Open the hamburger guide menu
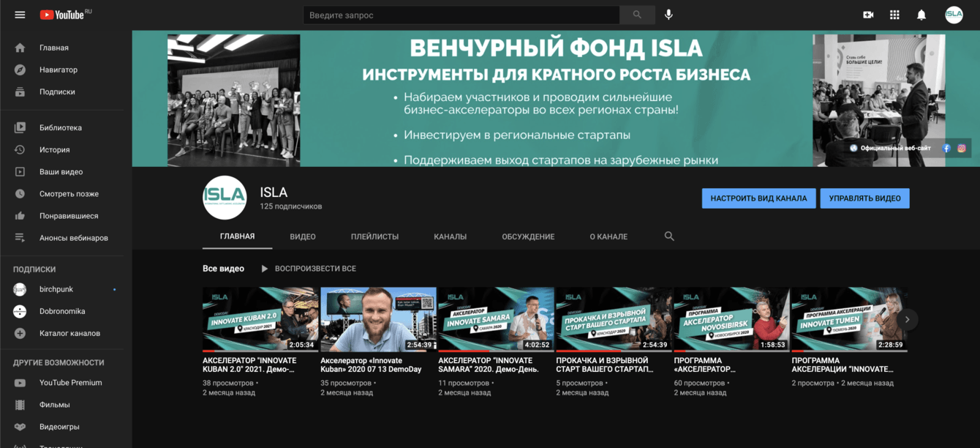The width and height of the screenshot is (980, 448). click(20, 15)
